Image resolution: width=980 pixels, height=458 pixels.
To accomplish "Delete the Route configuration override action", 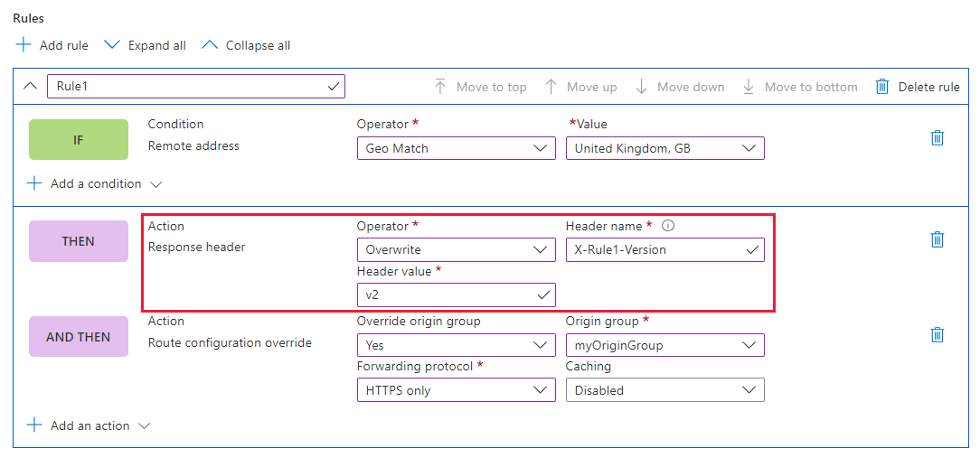I will 937,334.
